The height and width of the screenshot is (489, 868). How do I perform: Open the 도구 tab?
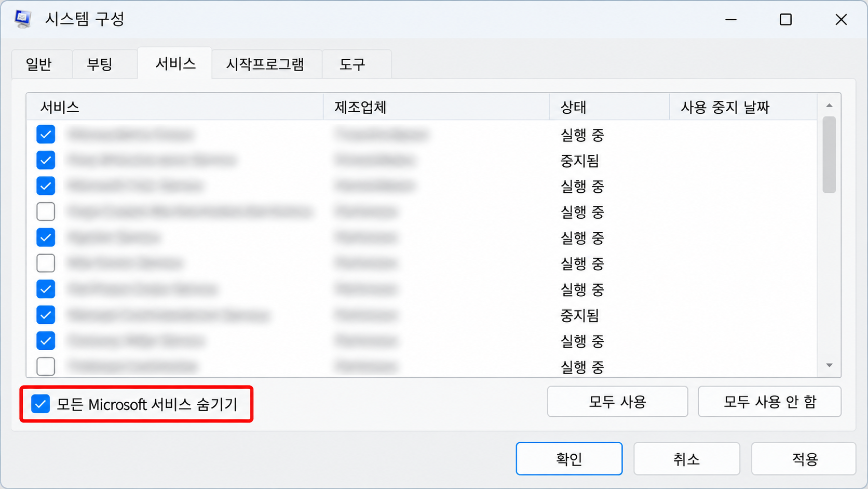click(x=357, y=64)
